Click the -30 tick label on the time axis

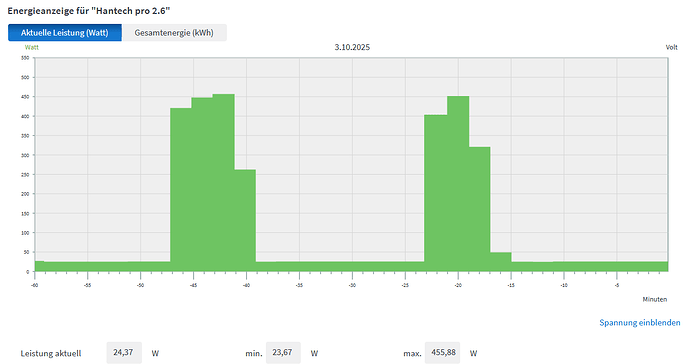pyautogui.click(x=352, y=285)
